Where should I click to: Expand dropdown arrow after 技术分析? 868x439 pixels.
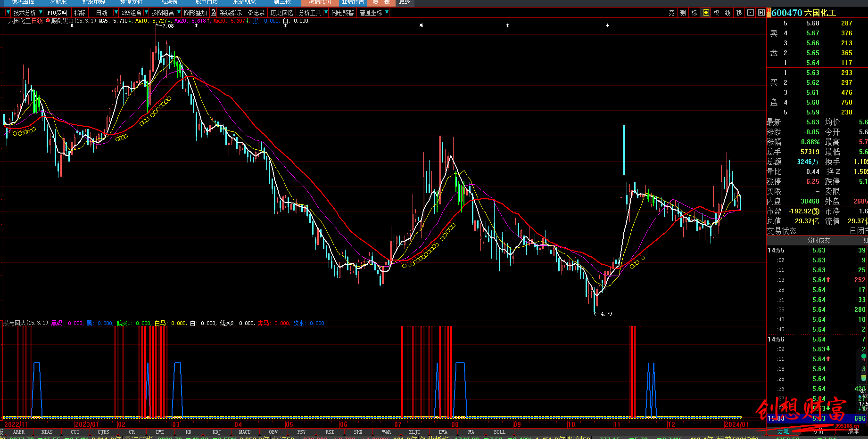pos(40,13)
